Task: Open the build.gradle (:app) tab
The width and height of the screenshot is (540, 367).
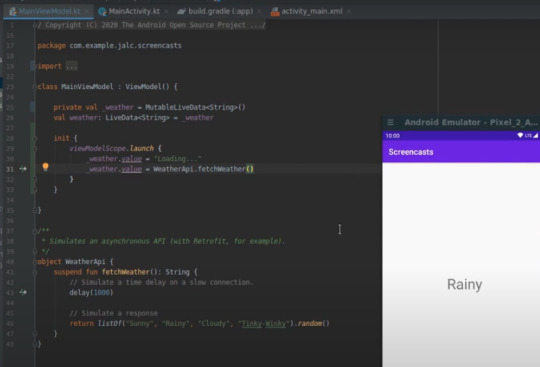Action: [x=220, y=11]
